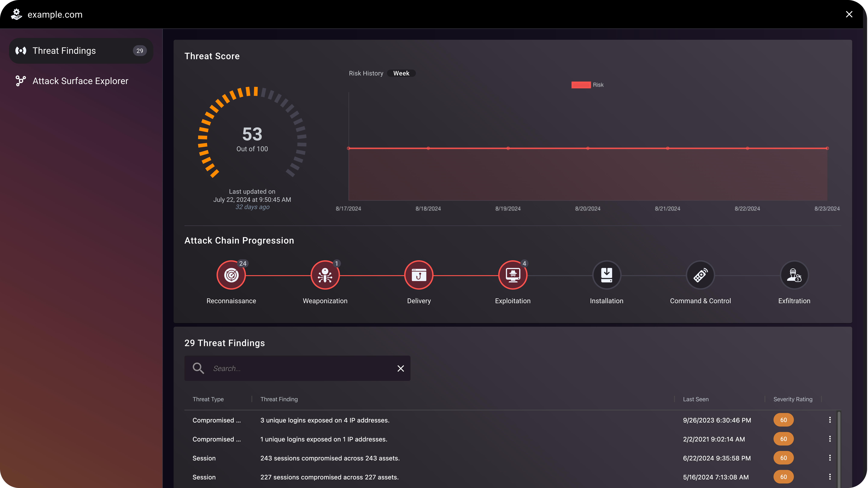Open the Threat Findings sidebar section
868x488 pixels.
click(81, 51)
